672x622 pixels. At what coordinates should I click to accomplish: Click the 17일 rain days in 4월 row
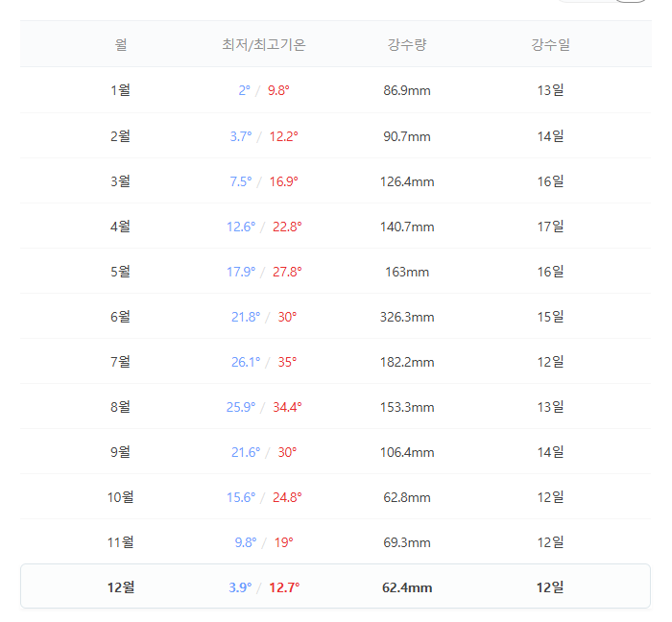[x=550, y=227]
